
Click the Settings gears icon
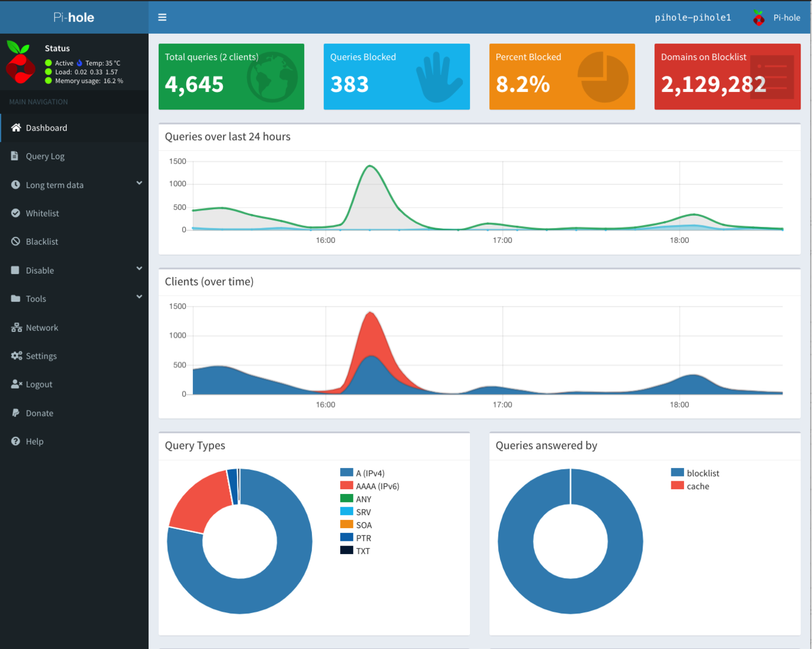[x=16, y=356]
